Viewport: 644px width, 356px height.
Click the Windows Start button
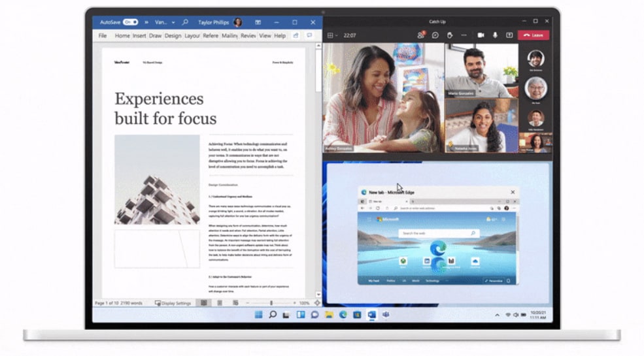tap(258, 315)
